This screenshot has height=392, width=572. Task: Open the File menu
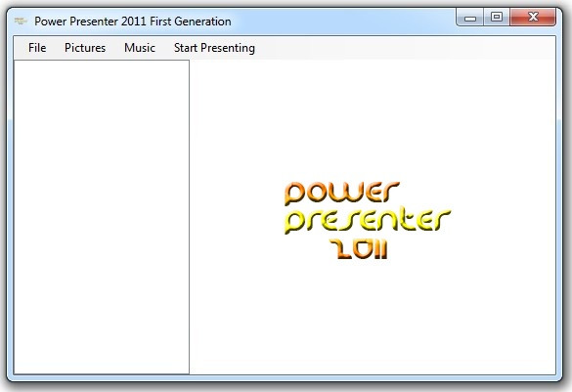click(x=37, y=48)
